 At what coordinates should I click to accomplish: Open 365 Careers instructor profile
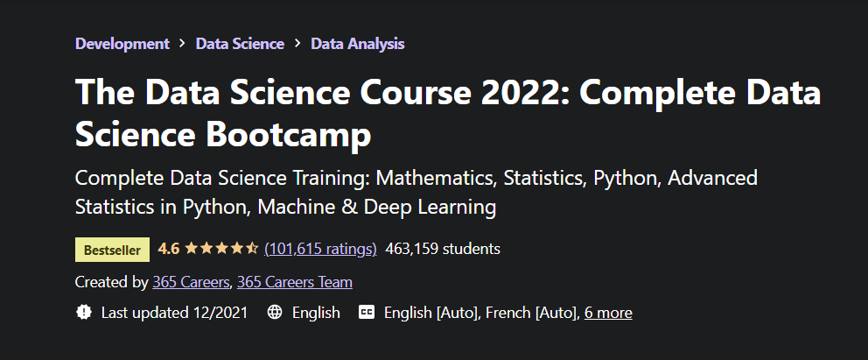click(191, 282)
